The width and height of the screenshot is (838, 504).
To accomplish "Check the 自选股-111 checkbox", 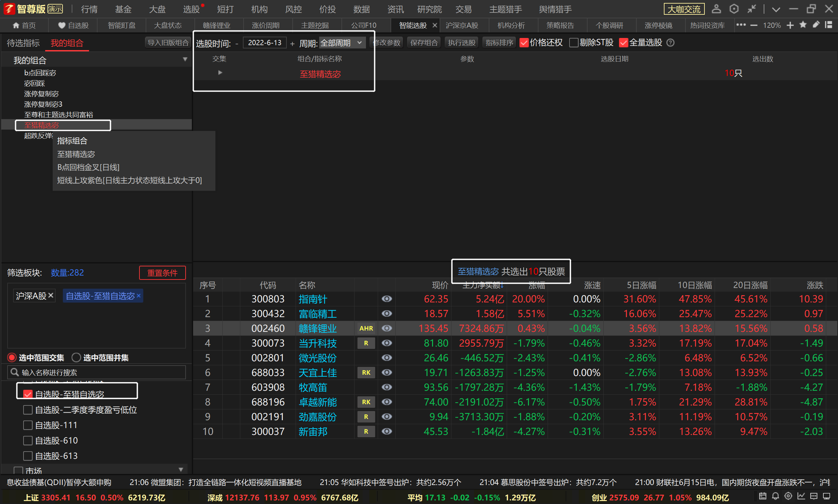I will [x=28, y=425].
